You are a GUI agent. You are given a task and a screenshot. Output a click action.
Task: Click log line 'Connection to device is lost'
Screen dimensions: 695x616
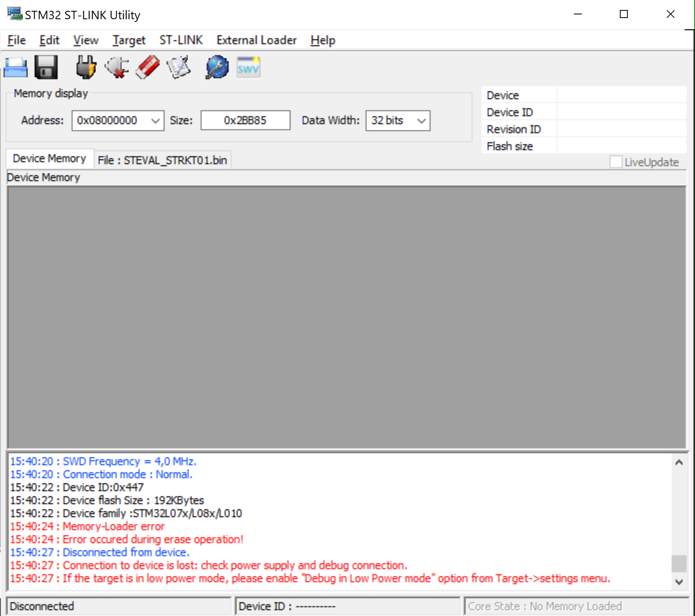(x=209, y=565)
